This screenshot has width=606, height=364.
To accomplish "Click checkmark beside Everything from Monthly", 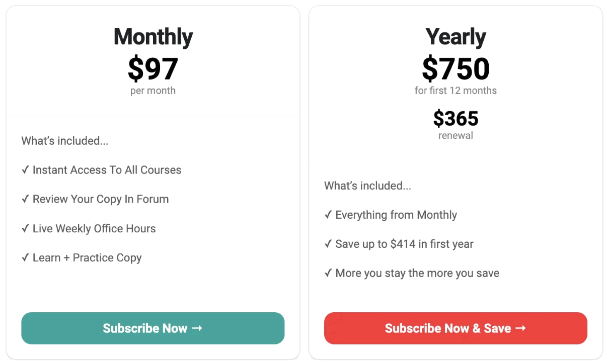I will [x=328, y=215].
